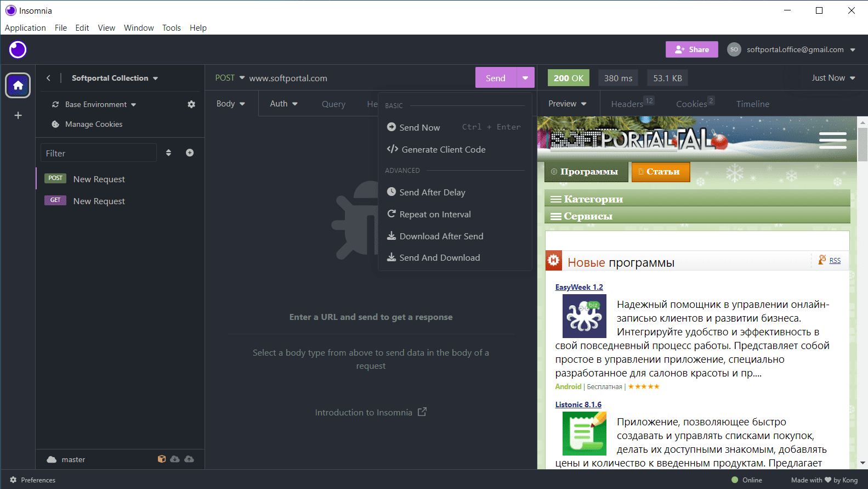
Task: Switch to the Query tab
Action: [333, 104]
